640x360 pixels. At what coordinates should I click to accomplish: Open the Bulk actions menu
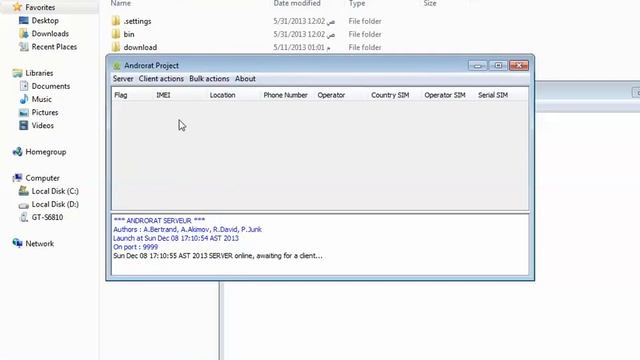(209, 79)
